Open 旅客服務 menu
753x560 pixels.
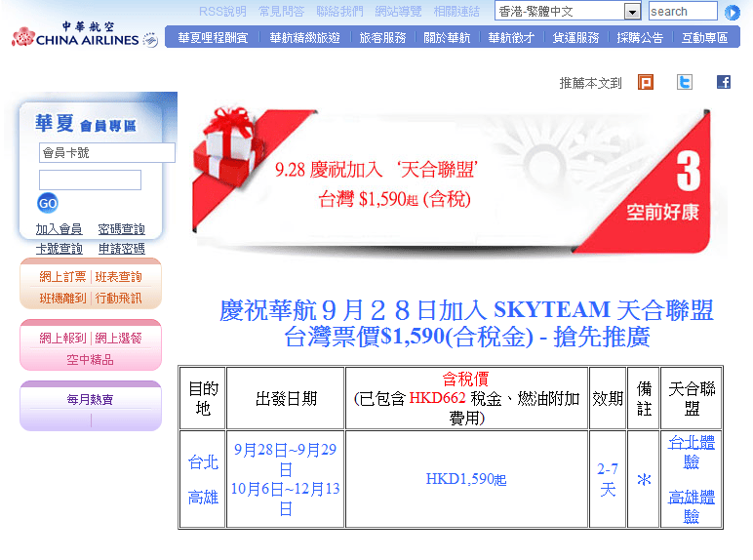382,38
